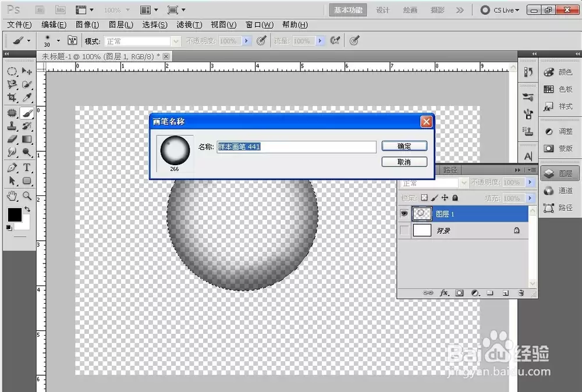Select the Pen tool

(x=12, y=168)
